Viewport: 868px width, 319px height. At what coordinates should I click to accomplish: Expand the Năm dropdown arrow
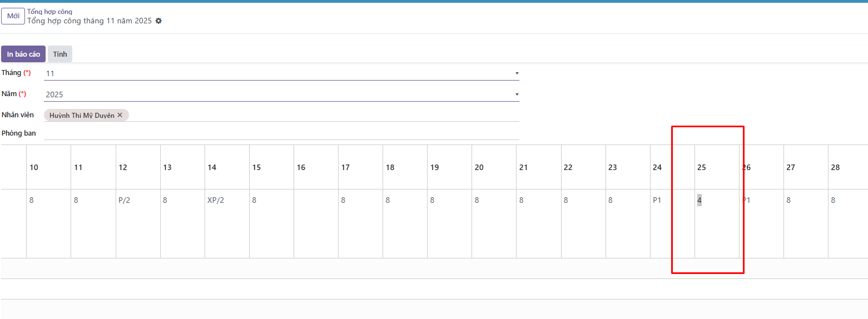click(x=517, y=94)
